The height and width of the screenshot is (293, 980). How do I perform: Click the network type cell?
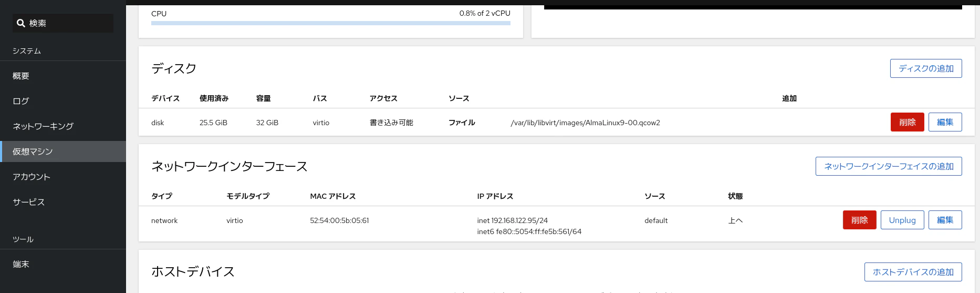(164, 220)
